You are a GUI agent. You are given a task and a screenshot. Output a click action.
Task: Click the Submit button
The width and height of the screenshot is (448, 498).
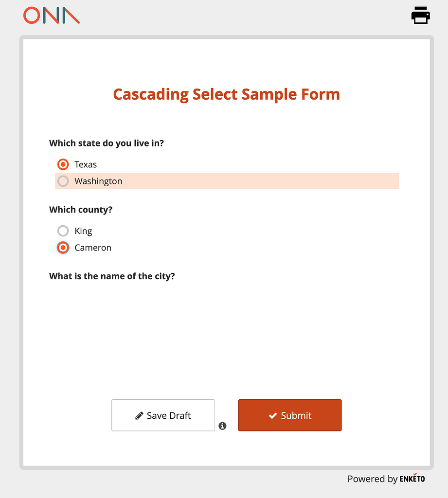[x=289, y=415]
